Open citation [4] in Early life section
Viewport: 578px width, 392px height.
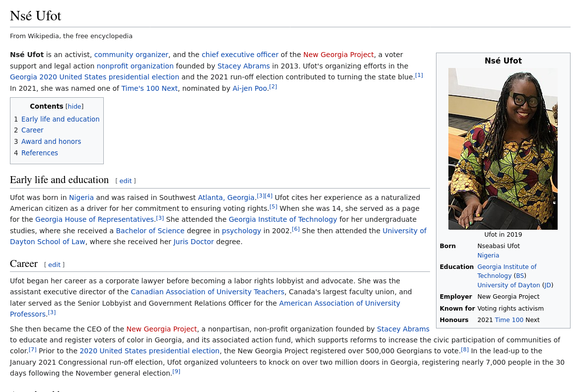pos(269,196)
